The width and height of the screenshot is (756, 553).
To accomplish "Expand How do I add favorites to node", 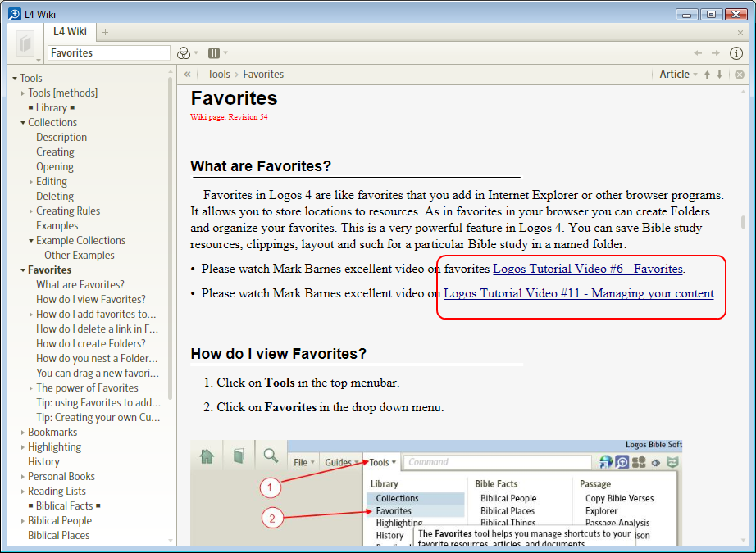I will (x=31, y=315).
